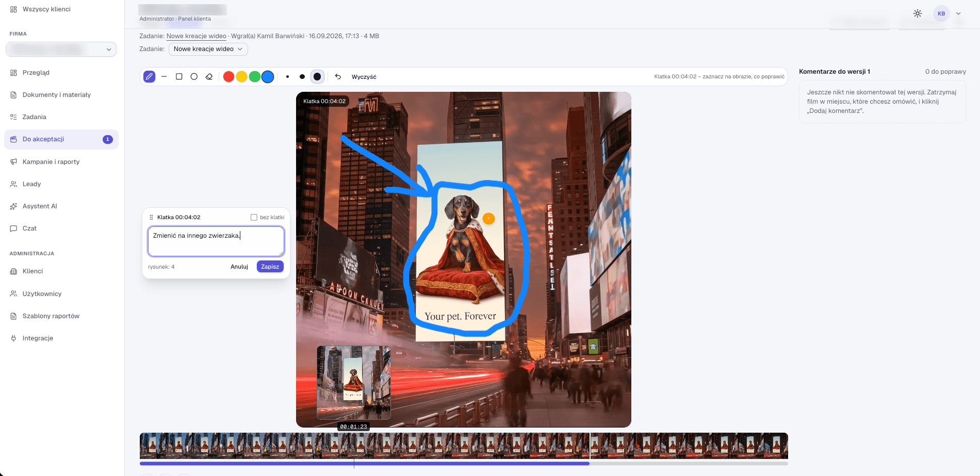Cancel the comment with Anuluj
This screenshot has width=980, height=476.
click(239, 267)
